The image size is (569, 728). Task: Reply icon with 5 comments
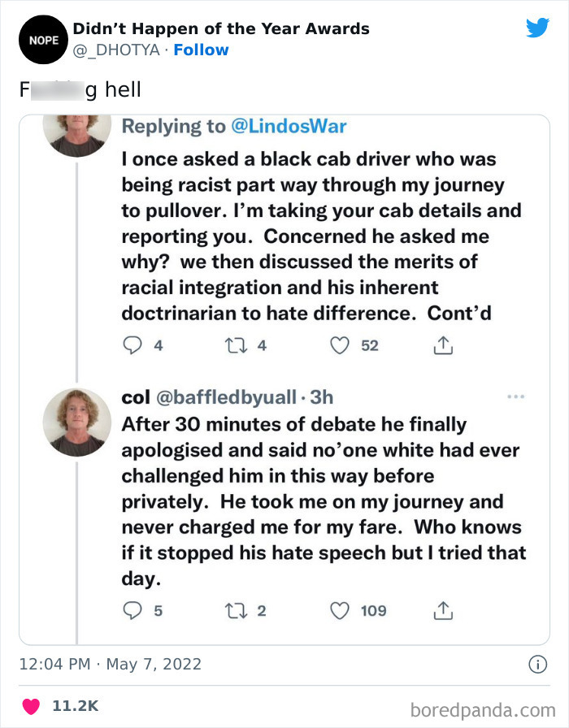click(132, 610)
